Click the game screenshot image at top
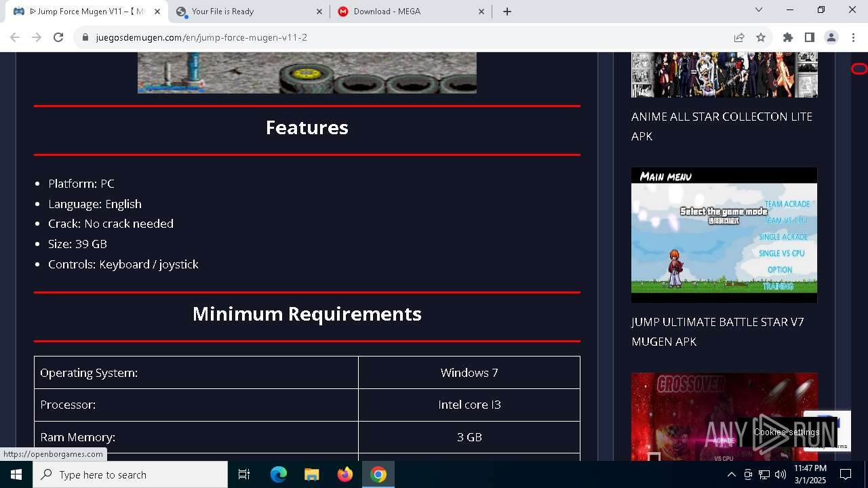This screenshot has height=488, width=868. 307,73
